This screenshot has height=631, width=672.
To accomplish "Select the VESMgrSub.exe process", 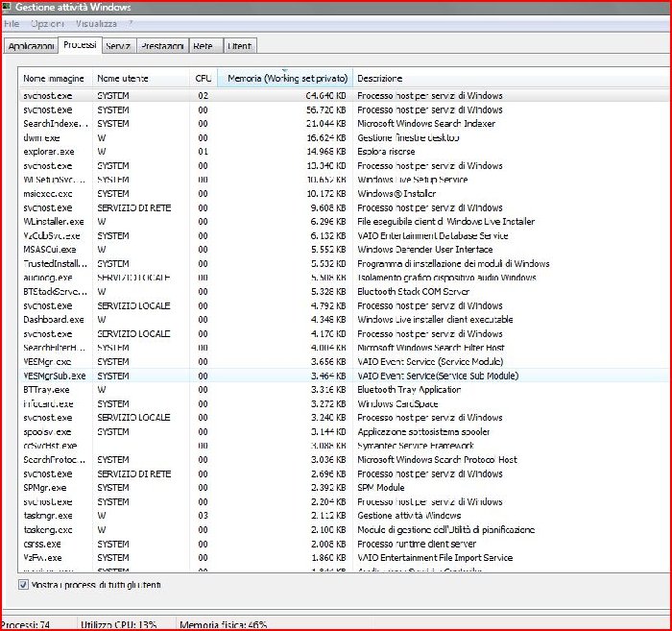I will 344,376.
